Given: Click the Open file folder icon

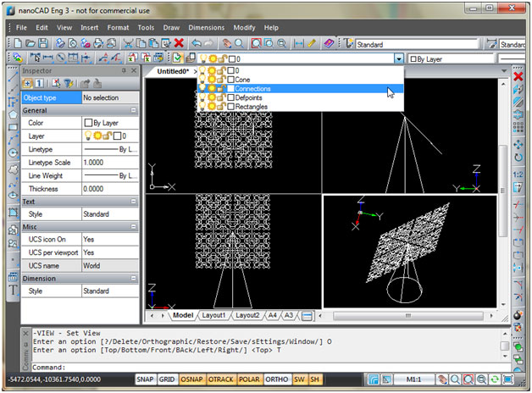Looking at the screenshot, I should (31, 43).
